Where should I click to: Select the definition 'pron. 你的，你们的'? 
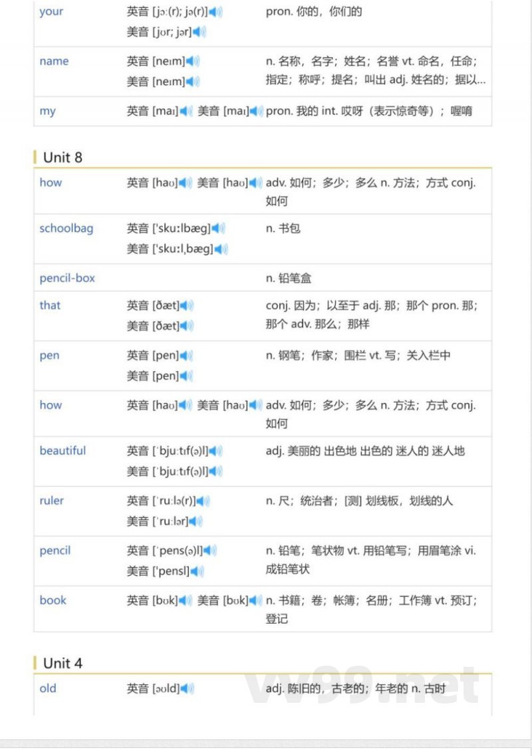point(314,11)
